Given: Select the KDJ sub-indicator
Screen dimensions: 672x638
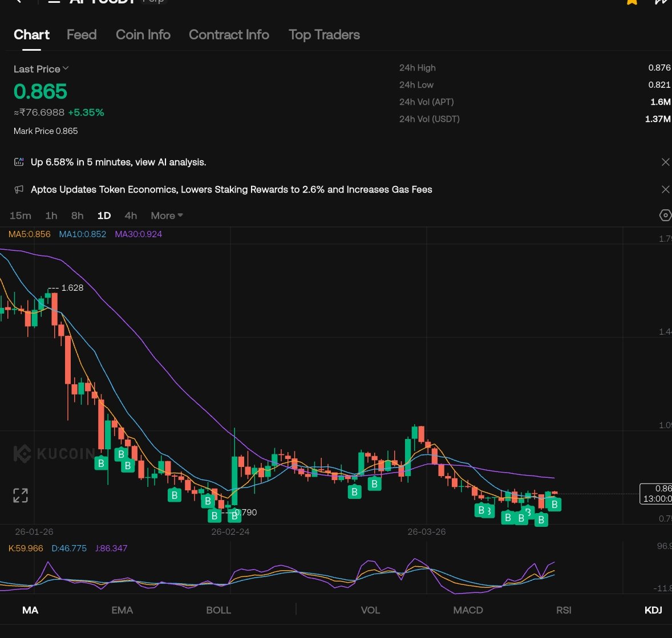Looking at the screenshot, I should click(x=653, y=610).
